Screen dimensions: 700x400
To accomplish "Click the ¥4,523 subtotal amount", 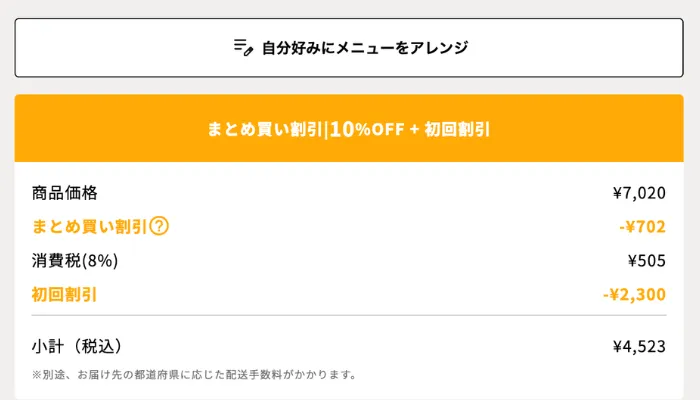I will [x=638, y=347].
